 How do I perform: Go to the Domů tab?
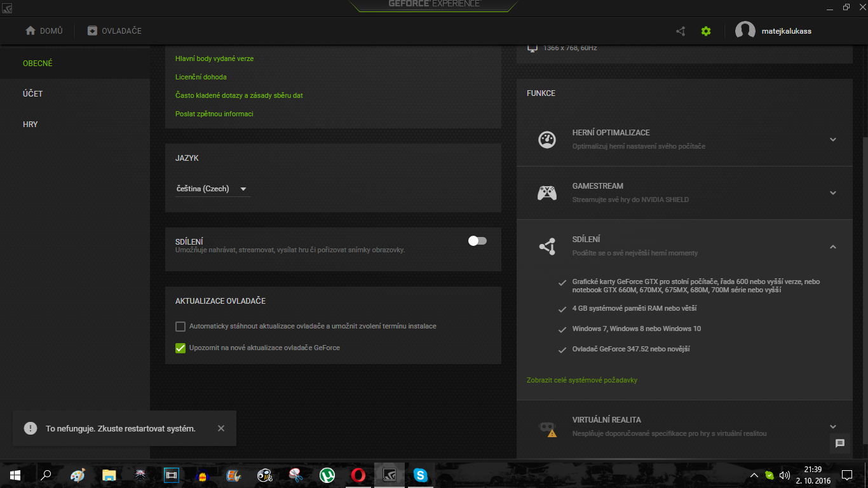click(x=44, y=31)
